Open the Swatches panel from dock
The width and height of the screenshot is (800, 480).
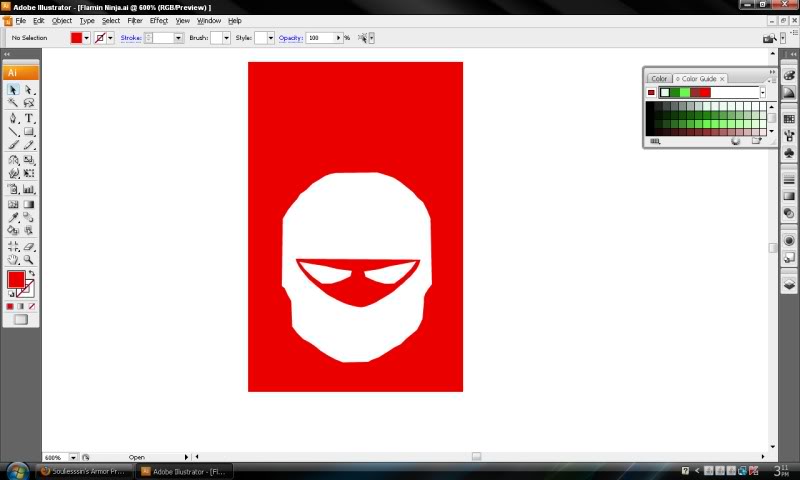click(x=789, y=119)
